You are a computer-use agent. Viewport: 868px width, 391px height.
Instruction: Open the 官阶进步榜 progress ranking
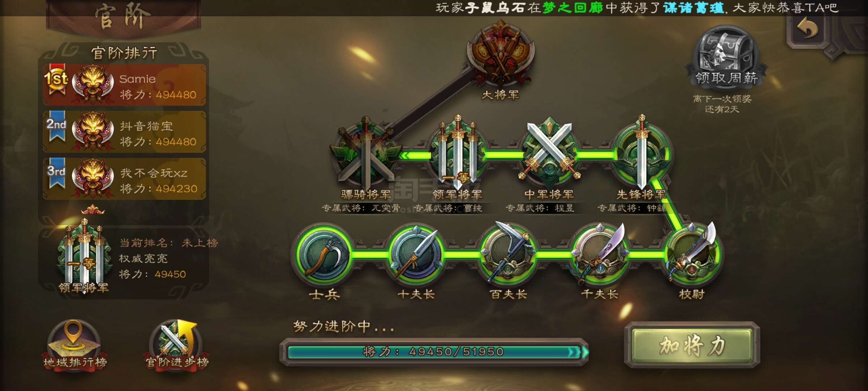(x=177, y=345)
